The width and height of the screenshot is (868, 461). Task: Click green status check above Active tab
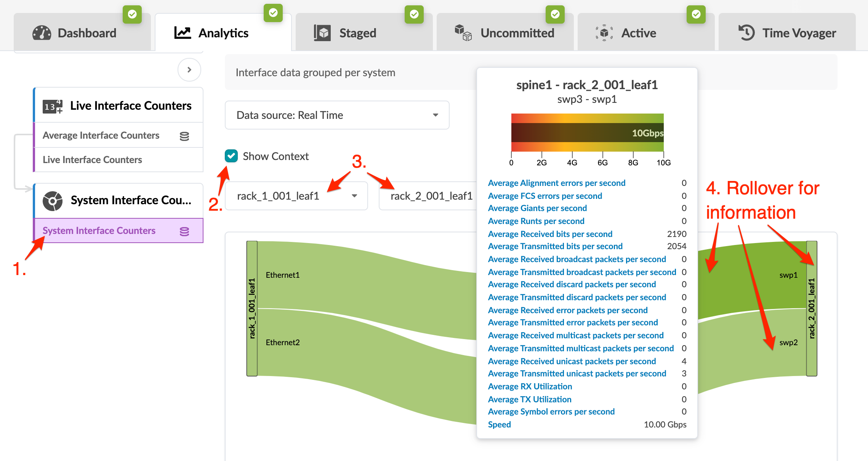(x=696, y=14)
